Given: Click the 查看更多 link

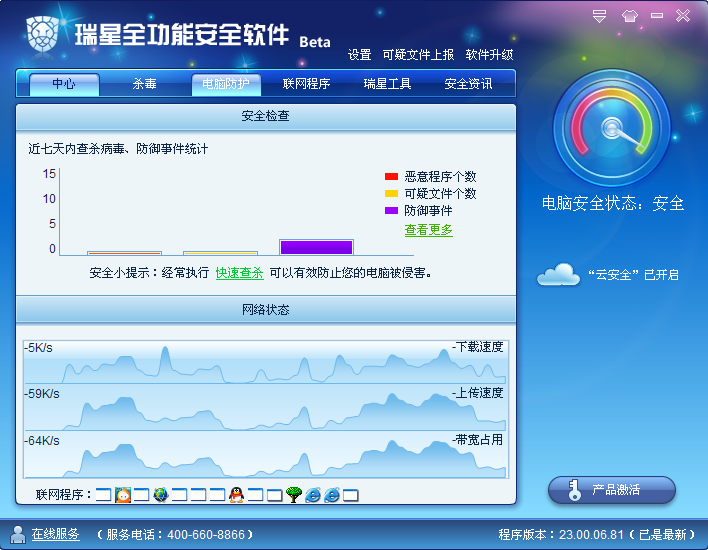Looking at the screenshot, I should (429, 230).
